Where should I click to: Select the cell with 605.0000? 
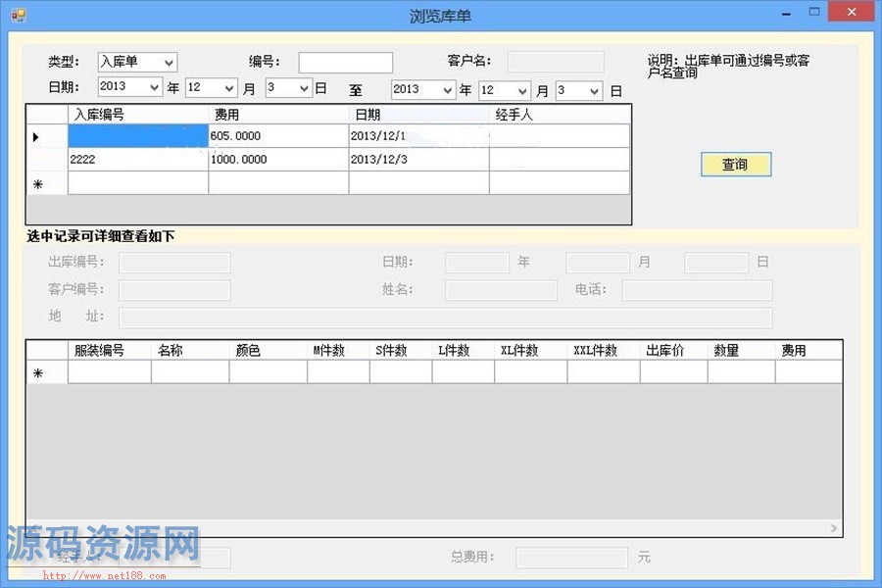tap(278, 136)
